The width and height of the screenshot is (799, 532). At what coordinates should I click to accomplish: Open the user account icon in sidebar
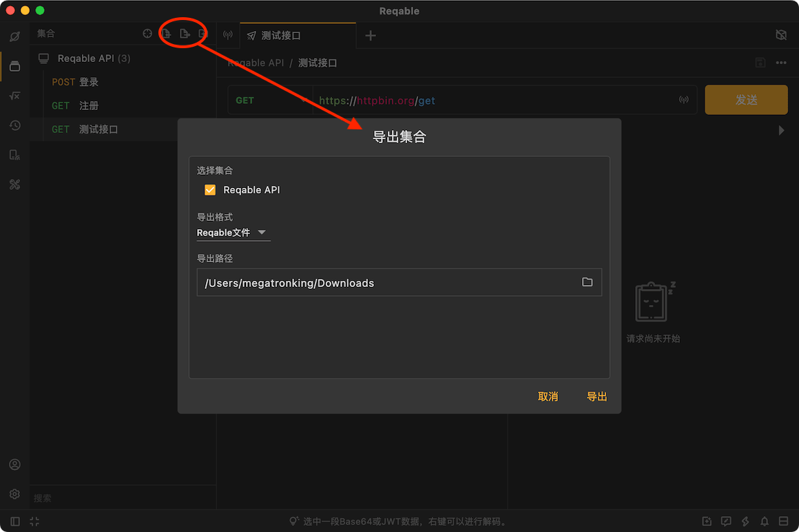[x=14, y=465]
